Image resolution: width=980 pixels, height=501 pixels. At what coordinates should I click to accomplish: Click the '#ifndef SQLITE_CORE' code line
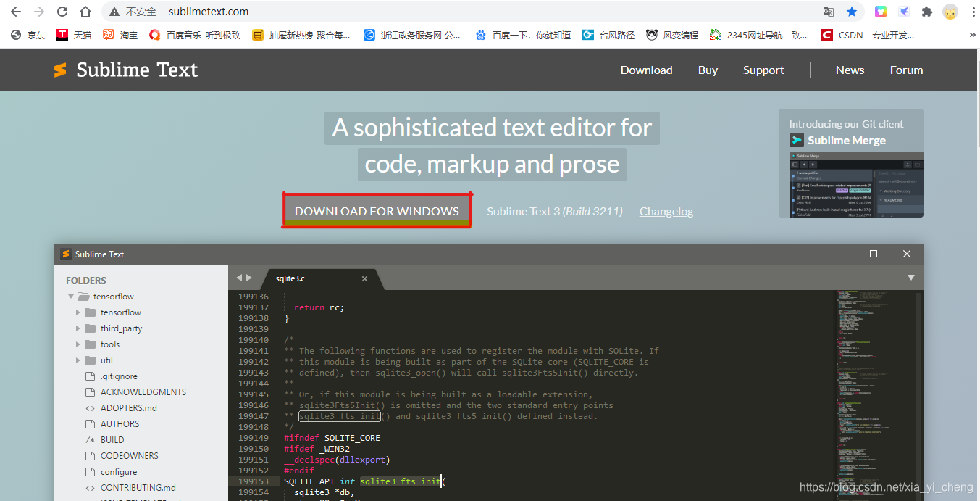coord(332,438)
